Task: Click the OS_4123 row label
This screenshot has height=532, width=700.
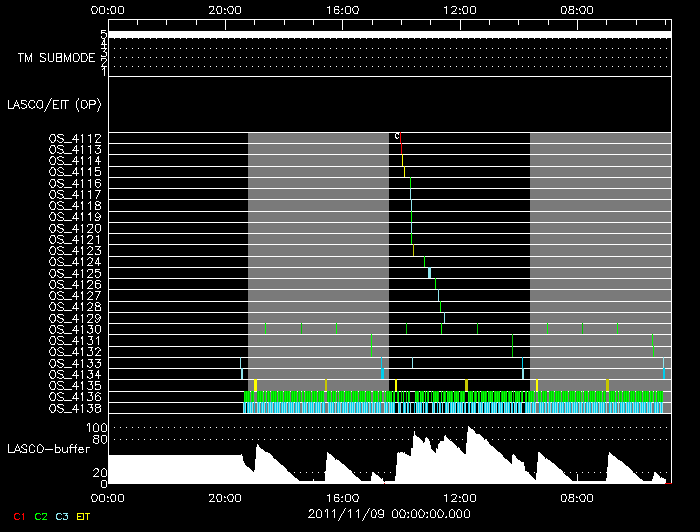Action: click(75, 250)
